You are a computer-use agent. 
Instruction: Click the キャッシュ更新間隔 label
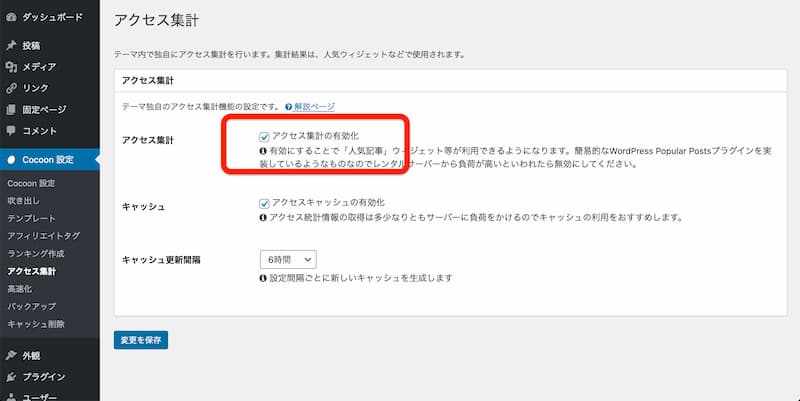tap(161, 260)
